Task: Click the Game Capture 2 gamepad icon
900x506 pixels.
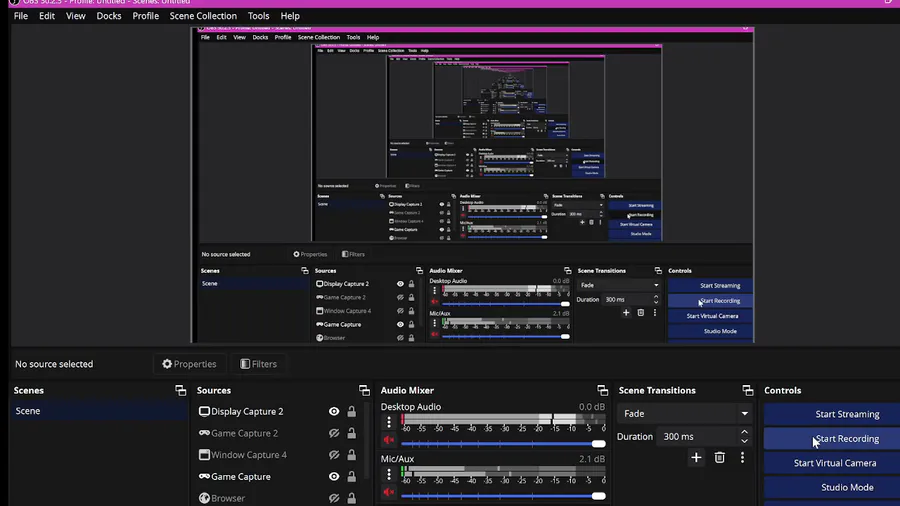Action: click(x=204, y=433)
